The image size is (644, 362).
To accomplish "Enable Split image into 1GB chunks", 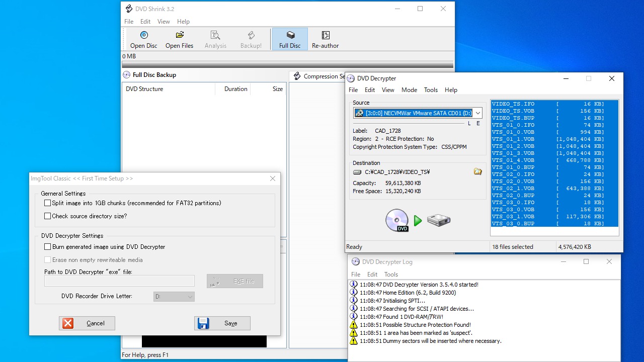I will click(48, 203).
